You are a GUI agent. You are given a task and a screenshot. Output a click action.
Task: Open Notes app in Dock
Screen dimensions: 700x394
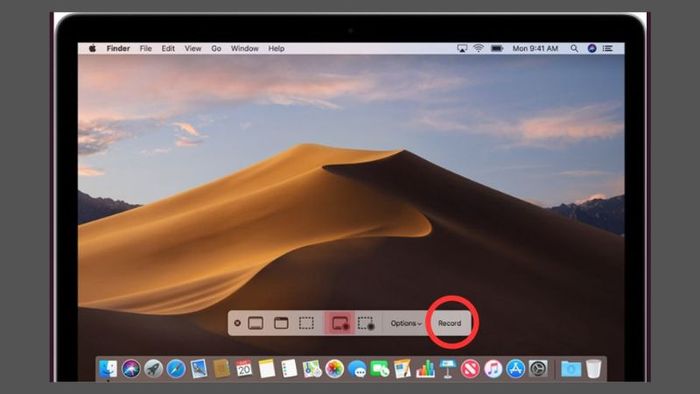click(267, 369)
